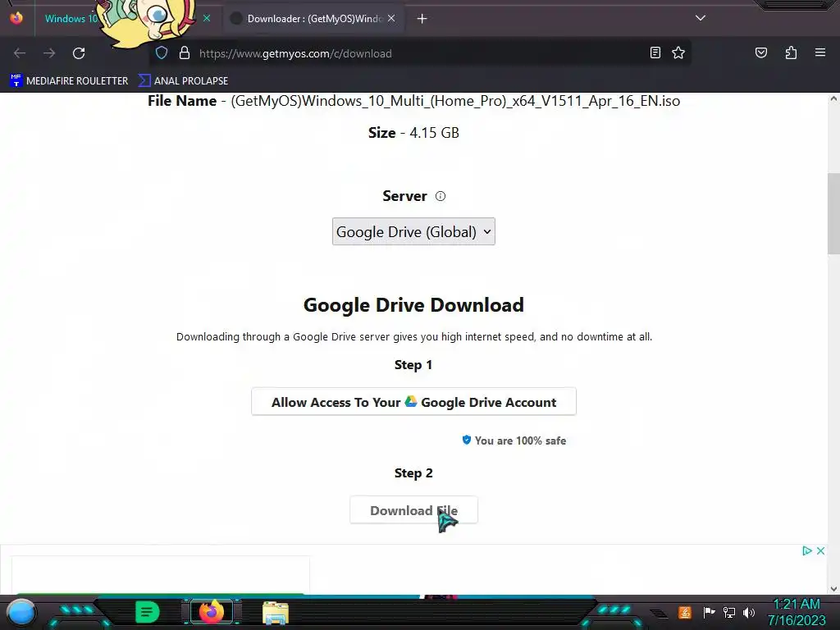Screen dimensions: 840x630
Task: Click the Firefox back arrow button
Action: click(x=20, y=53)
